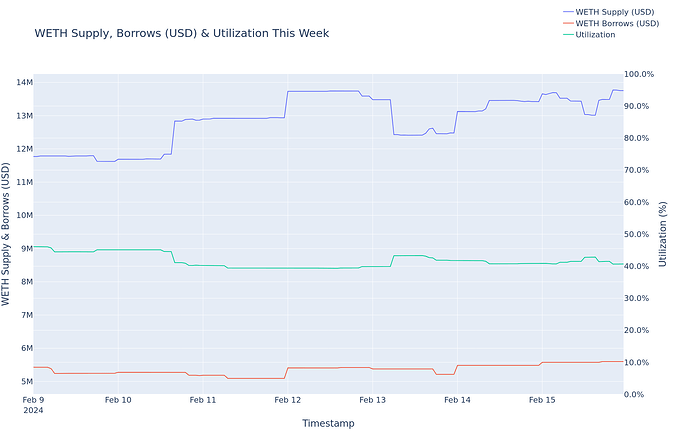Click the 100.0% right axis tick label
This screenshot has width=690, height=431.
[x=639, y=74]
